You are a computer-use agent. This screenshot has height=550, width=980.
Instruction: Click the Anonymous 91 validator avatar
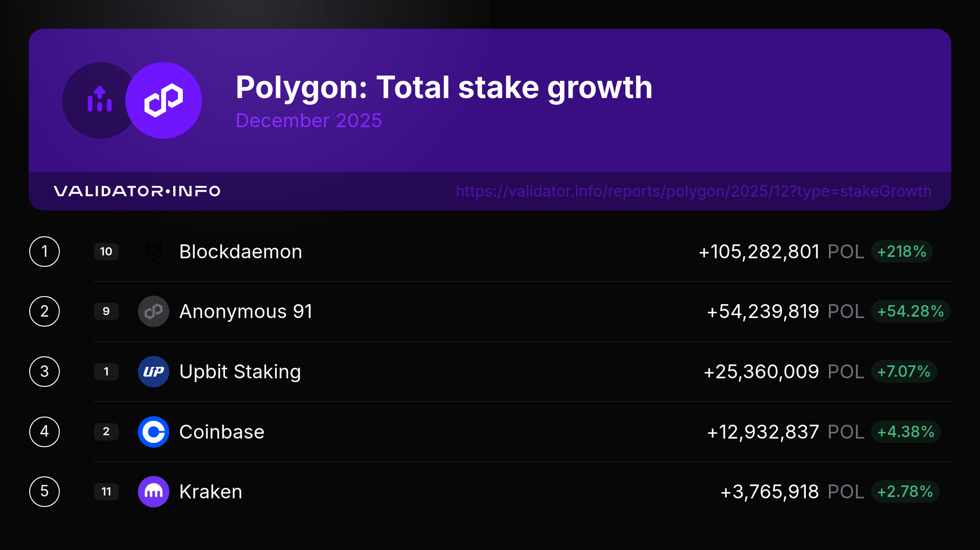click(x=154, y=311)
